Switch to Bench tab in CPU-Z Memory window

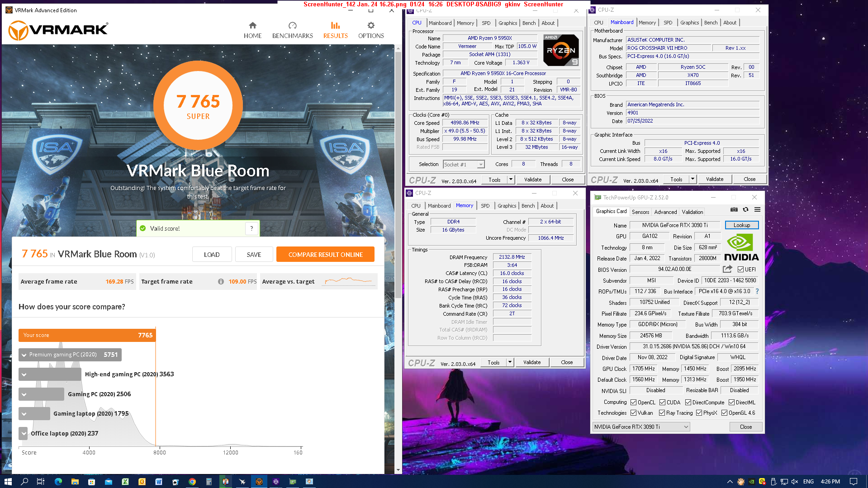coord(528,206)
